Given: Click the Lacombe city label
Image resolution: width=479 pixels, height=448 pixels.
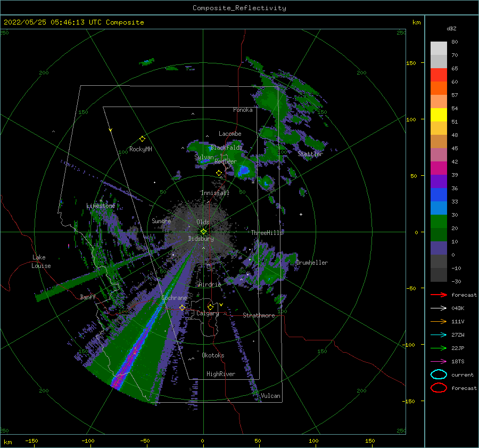Looking at the screenshot, I should [x=230, y=134].
